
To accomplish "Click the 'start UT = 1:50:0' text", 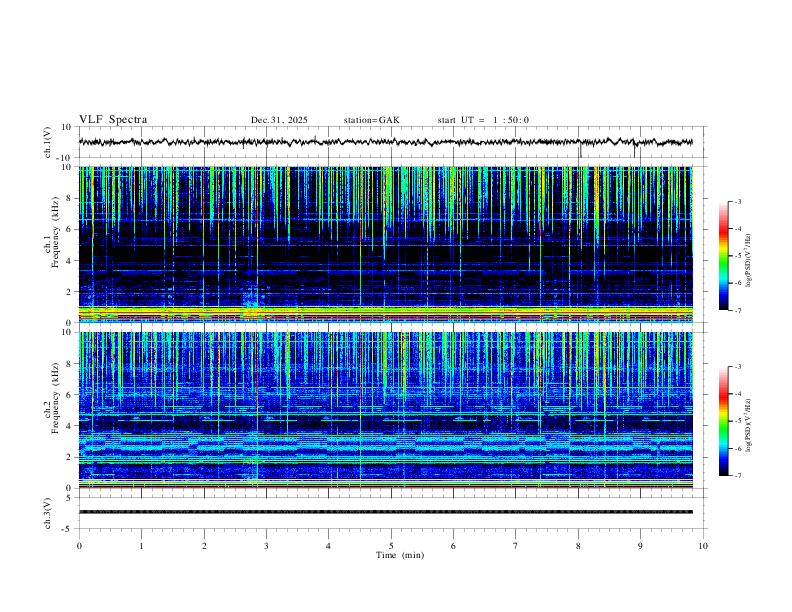I will [x=483, y=120].
